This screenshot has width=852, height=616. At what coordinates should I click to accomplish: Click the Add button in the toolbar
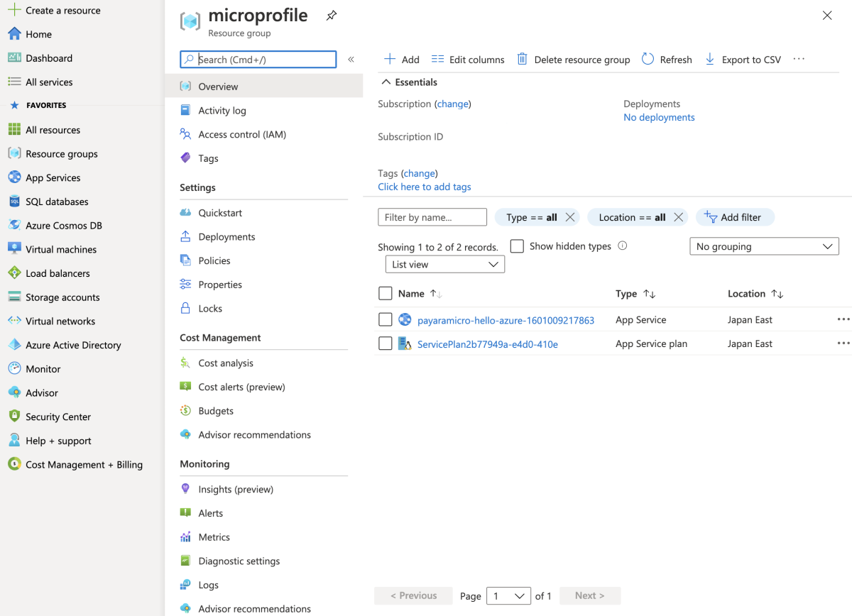click(x=401, y=60)
